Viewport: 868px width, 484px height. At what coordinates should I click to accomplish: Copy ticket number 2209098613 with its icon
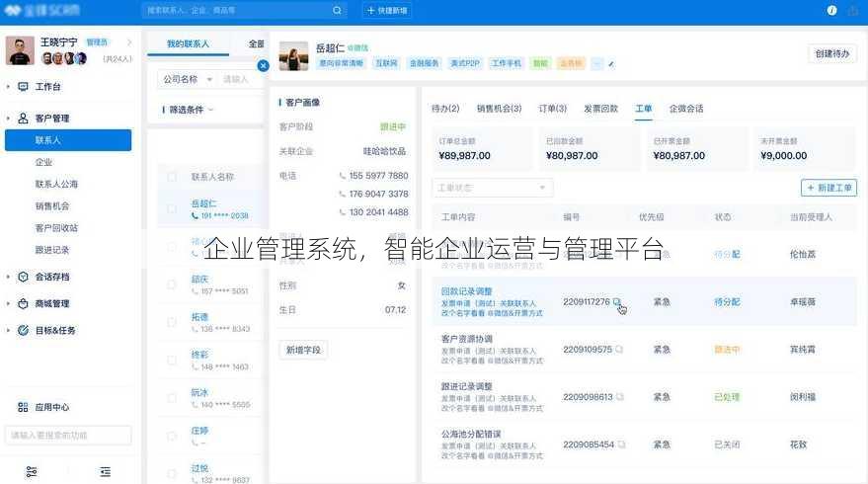click(620, 397)
